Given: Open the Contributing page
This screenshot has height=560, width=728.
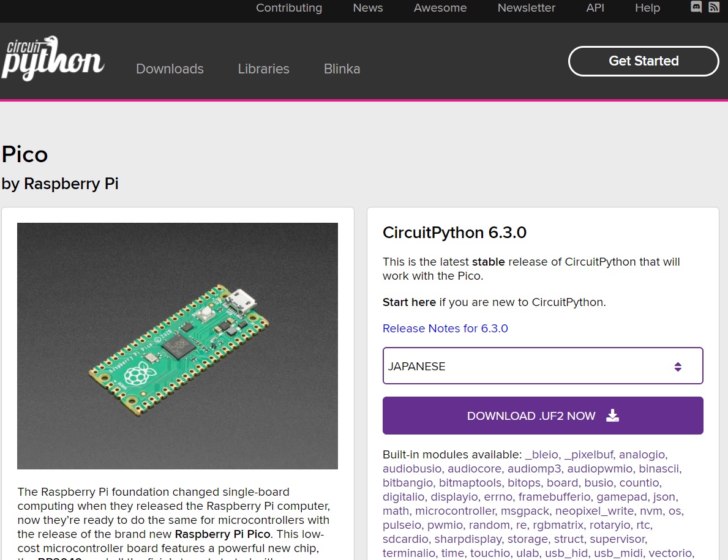Looking at the screenshot, I should [289, 8].
